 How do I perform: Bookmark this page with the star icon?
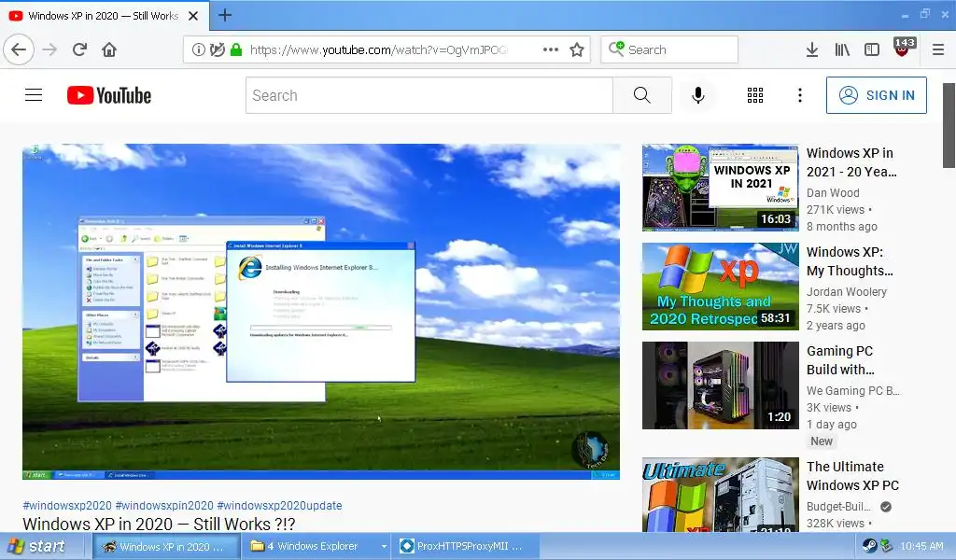pos(577,50)
